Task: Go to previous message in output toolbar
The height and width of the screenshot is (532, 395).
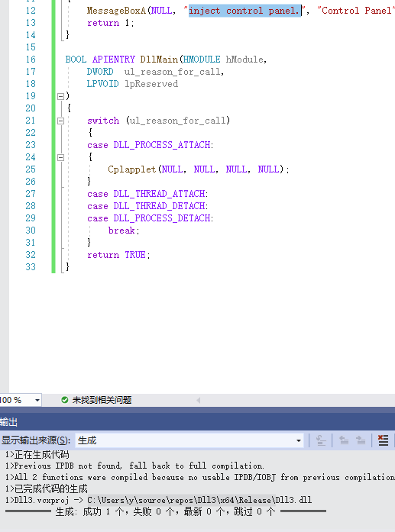Action: point(344,440)
